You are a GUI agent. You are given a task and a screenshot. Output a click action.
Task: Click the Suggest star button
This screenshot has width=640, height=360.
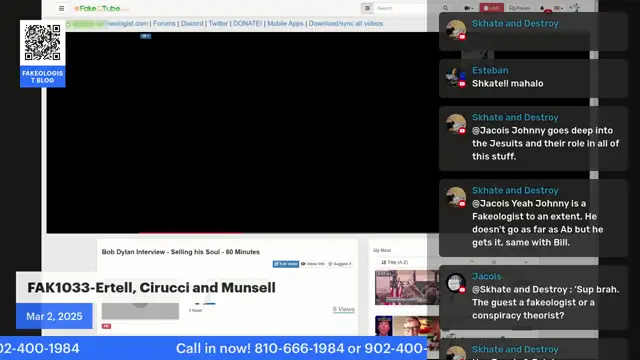[340, 264]
